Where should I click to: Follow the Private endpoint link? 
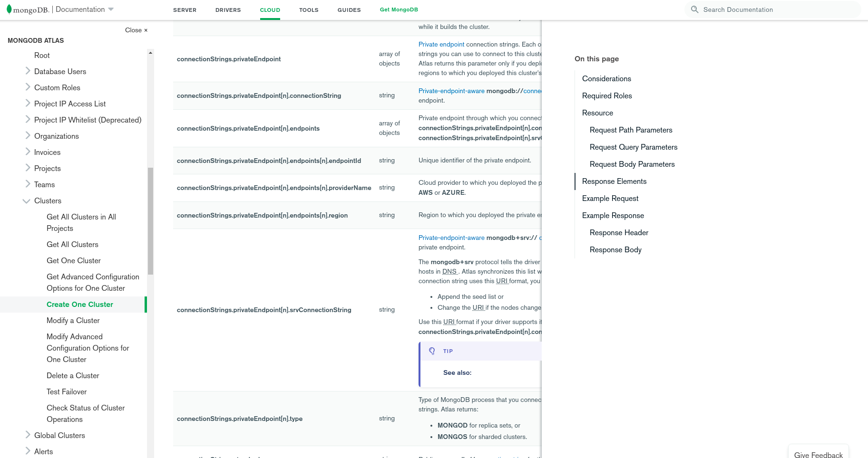tap(441, 44)
